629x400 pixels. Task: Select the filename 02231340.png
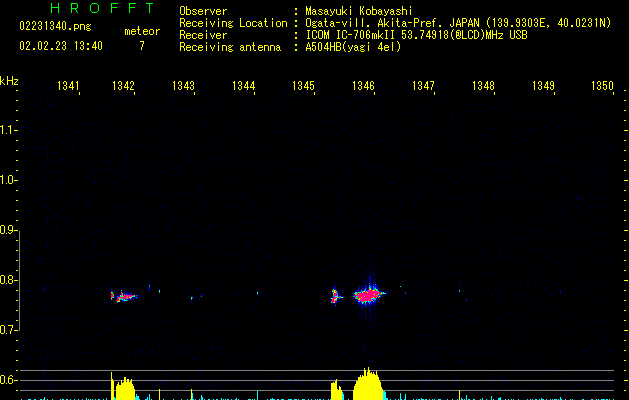(x=55, y=26)
